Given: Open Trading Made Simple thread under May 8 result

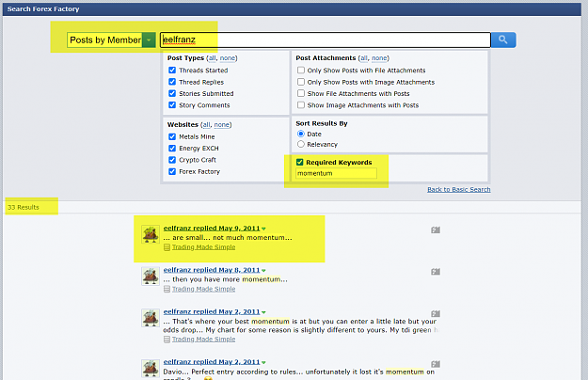Looking at the screenshot, I should [203, 289].
